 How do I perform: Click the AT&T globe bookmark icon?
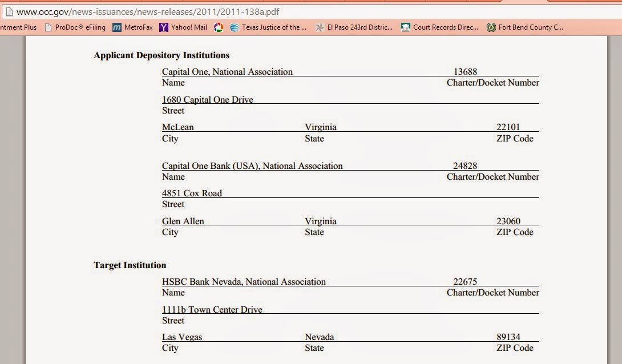click(235, 27)
